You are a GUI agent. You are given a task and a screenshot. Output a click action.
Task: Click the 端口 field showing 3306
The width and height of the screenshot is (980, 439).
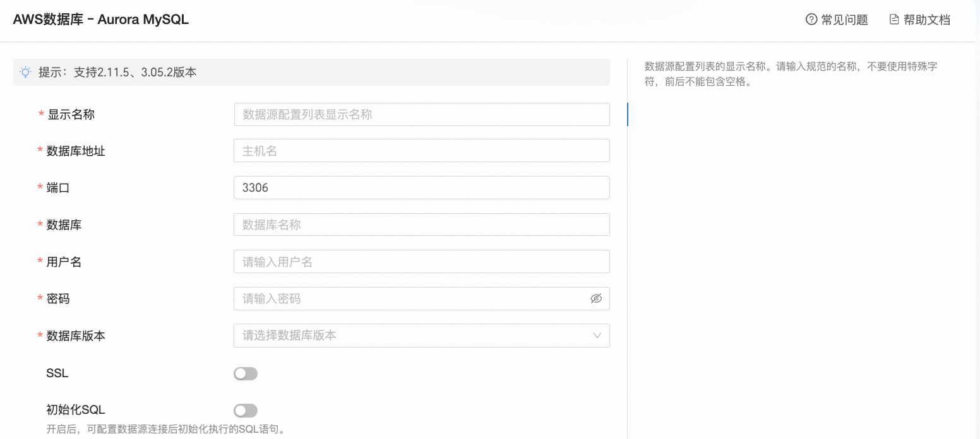(422, 187)
